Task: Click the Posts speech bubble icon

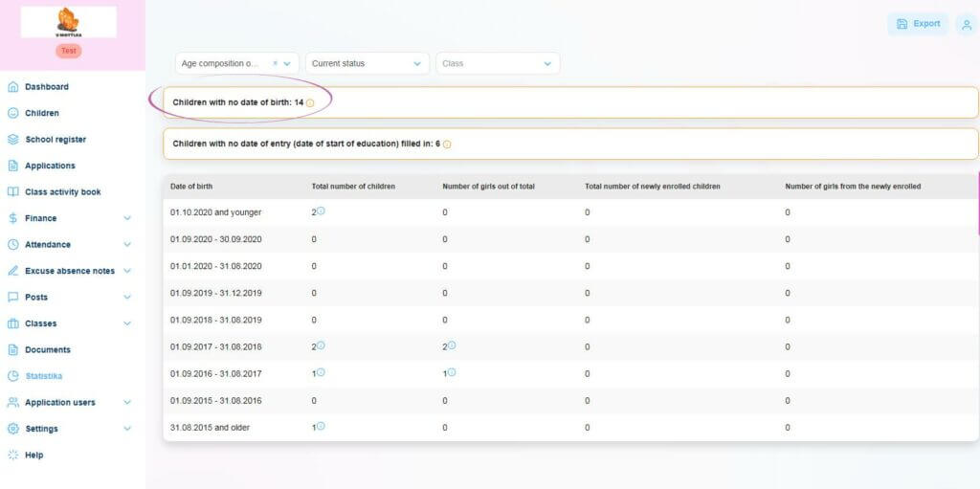Action: (12, 297)
